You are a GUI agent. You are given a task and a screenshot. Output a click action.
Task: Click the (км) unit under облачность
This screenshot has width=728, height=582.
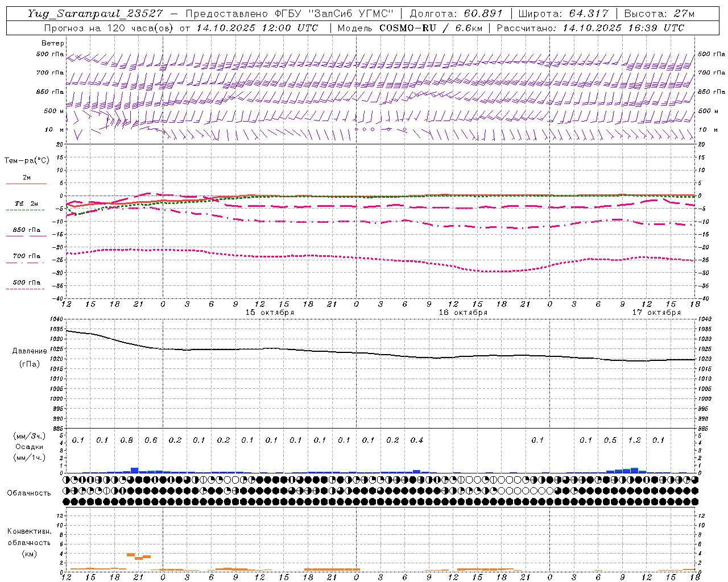coord(29,554)
